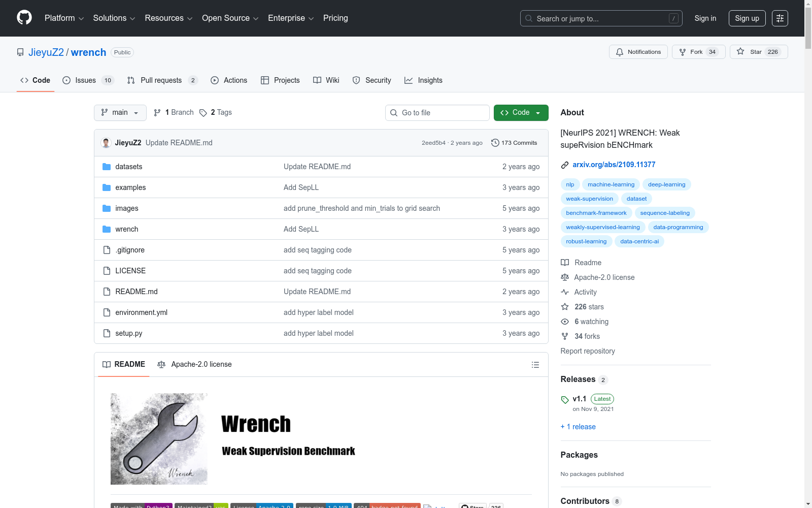Go to the Pricing page
The image size is (812, 508).
pyautogui.click(x=335, y=18)
